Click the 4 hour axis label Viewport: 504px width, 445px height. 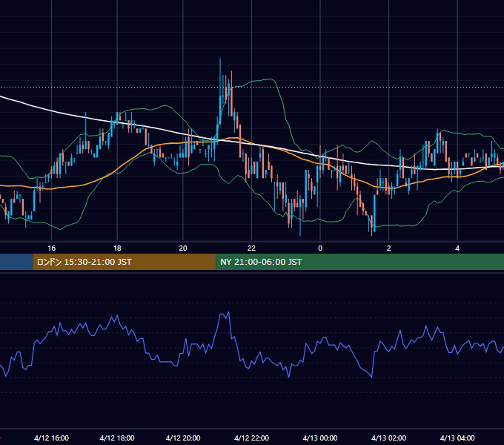coord(457,248)
